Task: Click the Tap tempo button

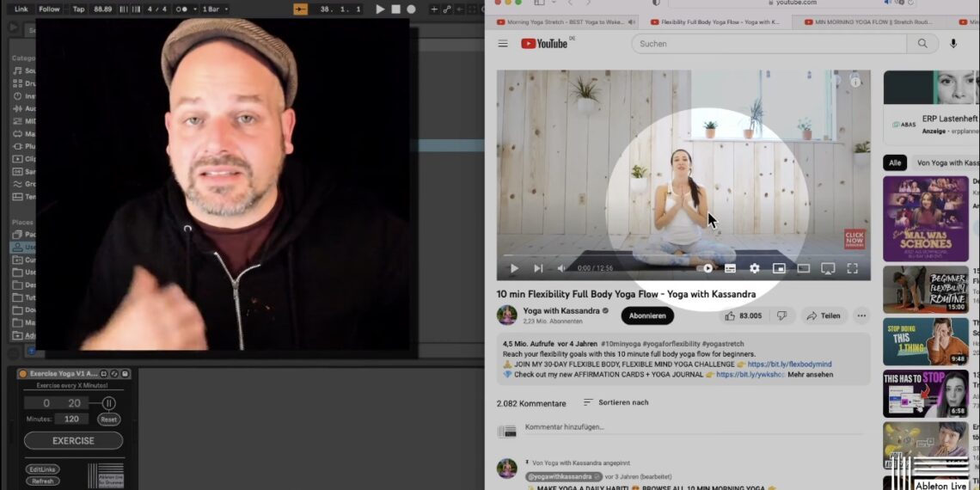Action: (x=79, y=9)
